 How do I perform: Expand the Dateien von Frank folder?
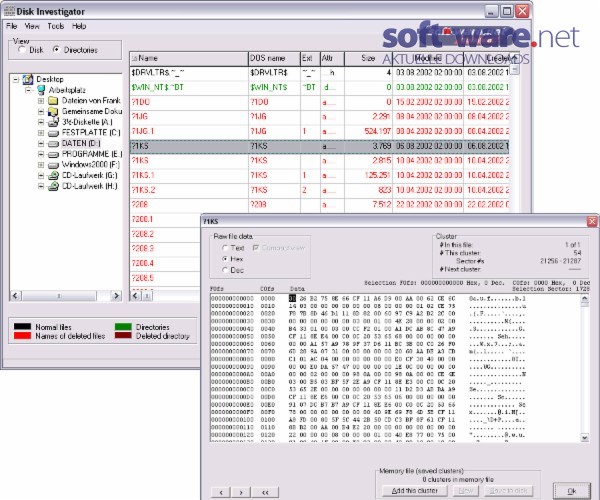click(41, 101)
